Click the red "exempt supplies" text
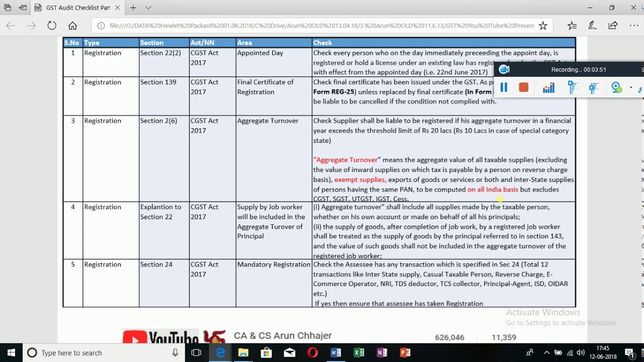The height and width of the screenshot is (362, 644). click(360, 179)
